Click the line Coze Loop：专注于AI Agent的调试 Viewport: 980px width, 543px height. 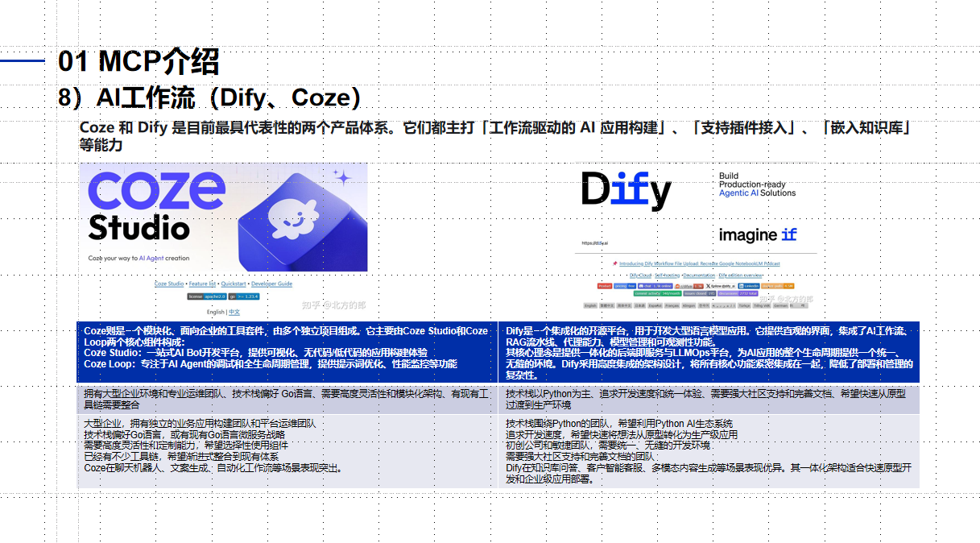coord(271,364)
